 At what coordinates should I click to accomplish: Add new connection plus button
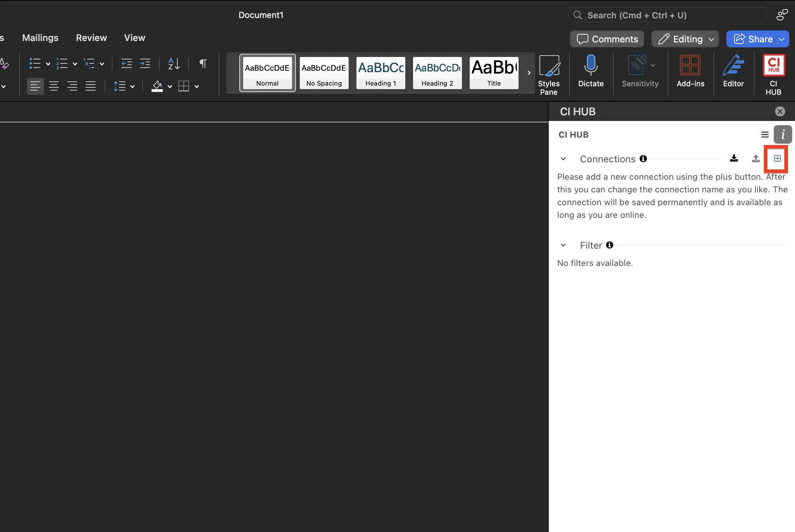click(777, 158)
